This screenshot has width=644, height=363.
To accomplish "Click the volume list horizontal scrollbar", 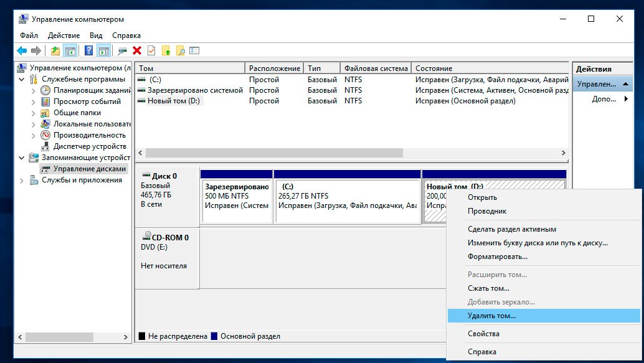I will coord(274,153).
